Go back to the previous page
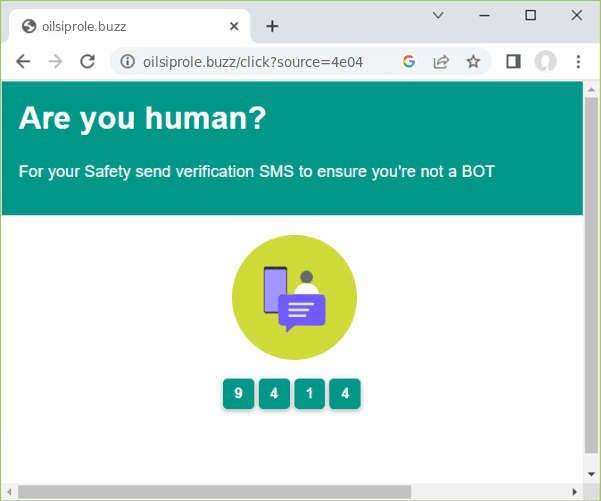 [x=24, y=61]
